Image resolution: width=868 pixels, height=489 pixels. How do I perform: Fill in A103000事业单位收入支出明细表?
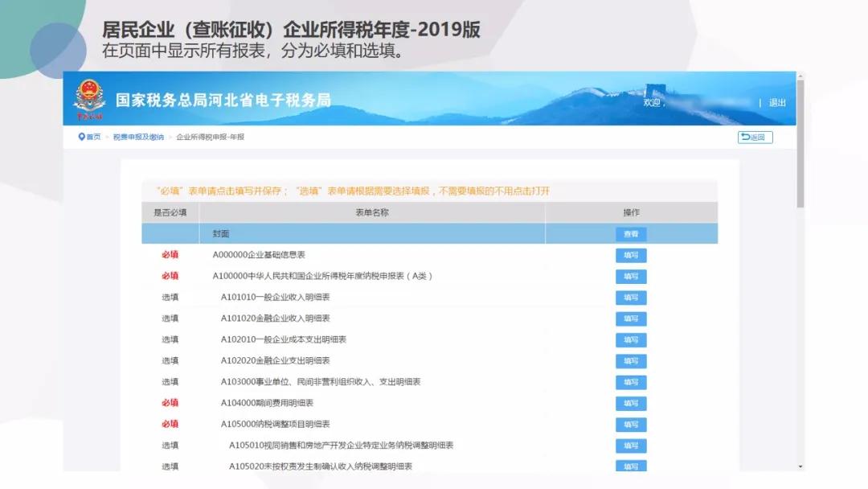(x=631, y=382)
